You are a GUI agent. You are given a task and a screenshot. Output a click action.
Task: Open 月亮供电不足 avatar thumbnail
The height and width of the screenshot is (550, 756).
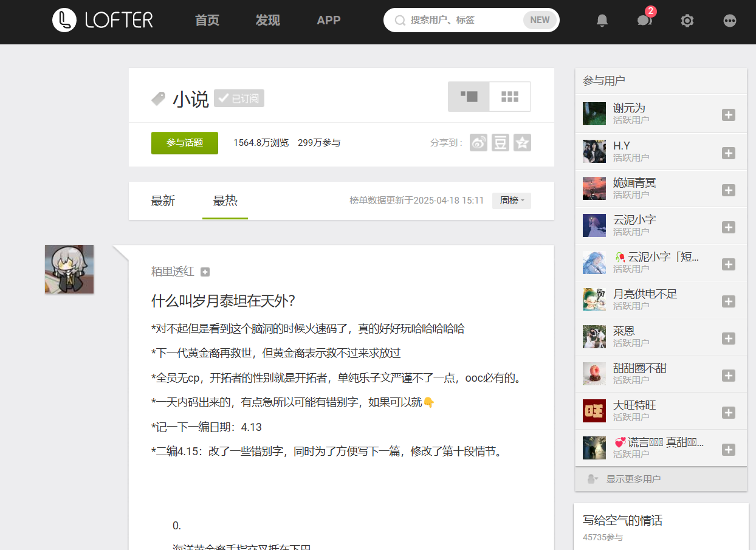tap(594, 300)
